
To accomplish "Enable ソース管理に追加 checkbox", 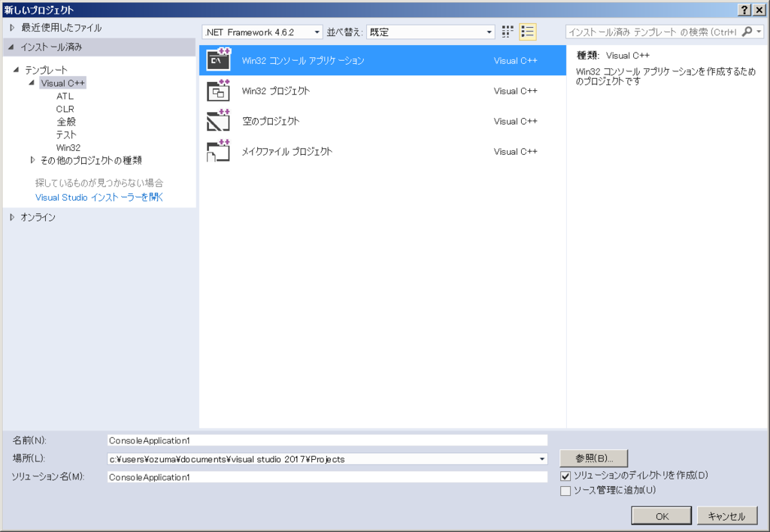I will 565,491.
